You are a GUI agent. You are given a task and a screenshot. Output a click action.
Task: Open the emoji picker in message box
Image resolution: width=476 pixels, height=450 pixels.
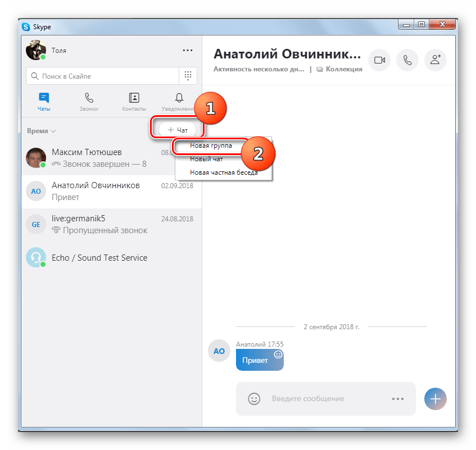pos(254,399)
